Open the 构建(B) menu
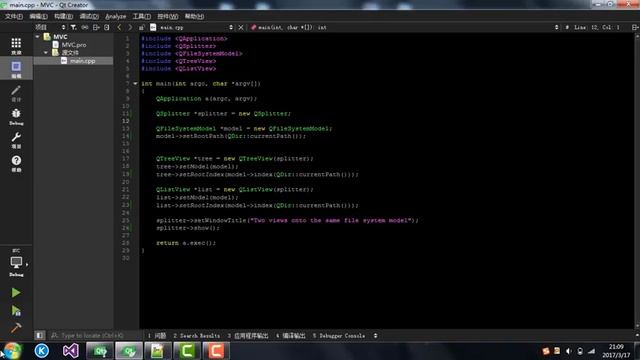640x360 pixels. 63,16
